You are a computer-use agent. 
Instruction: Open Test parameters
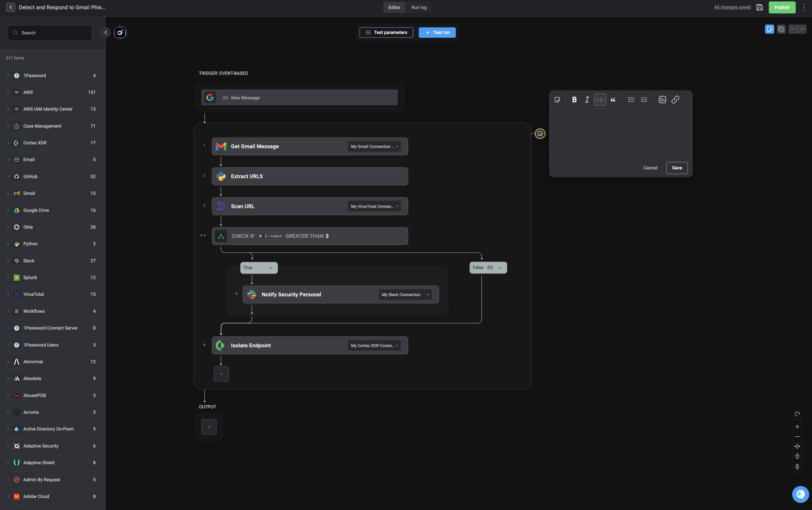coord(386,33)
